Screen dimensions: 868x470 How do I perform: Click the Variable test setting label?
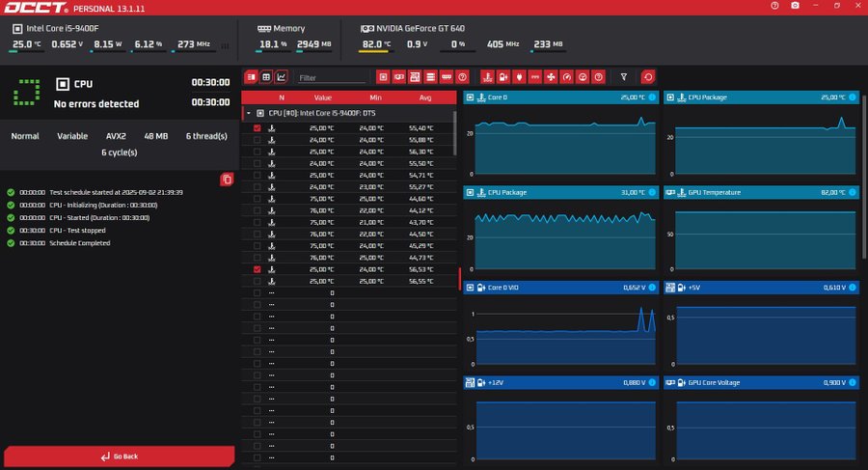pos(72,136)
